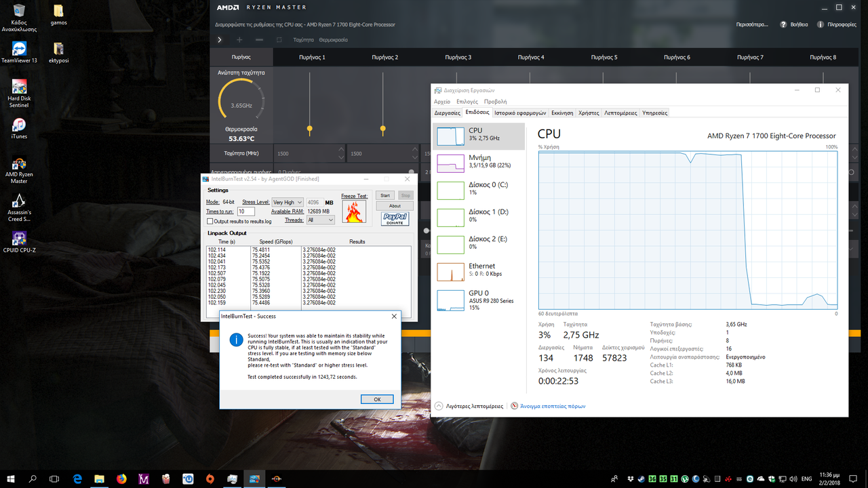The image size is (868, 488).
Task: Open Task Manager 'Επιλογές' menu
Action: pyautogui.click(x=467, y=102)
